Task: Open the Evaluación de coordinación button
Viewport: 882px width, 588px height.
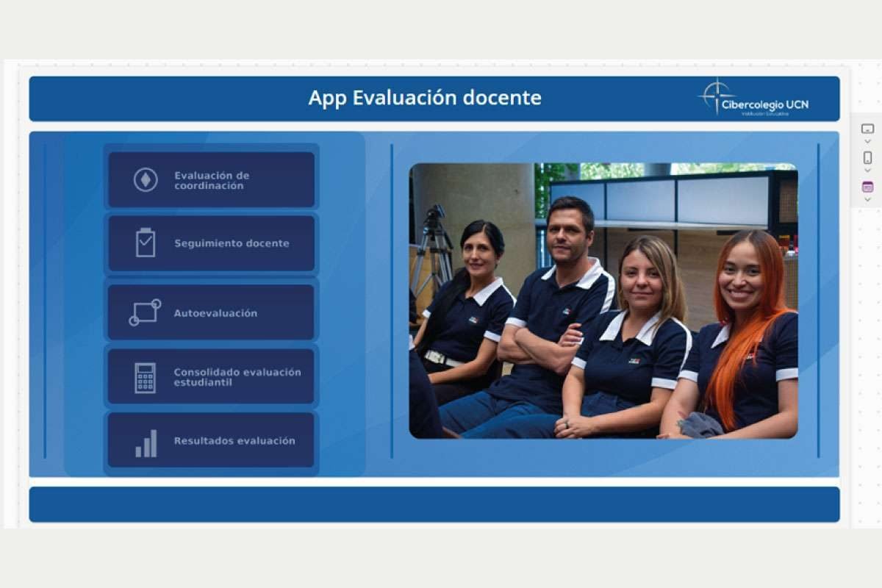Action: click(211, 180)
